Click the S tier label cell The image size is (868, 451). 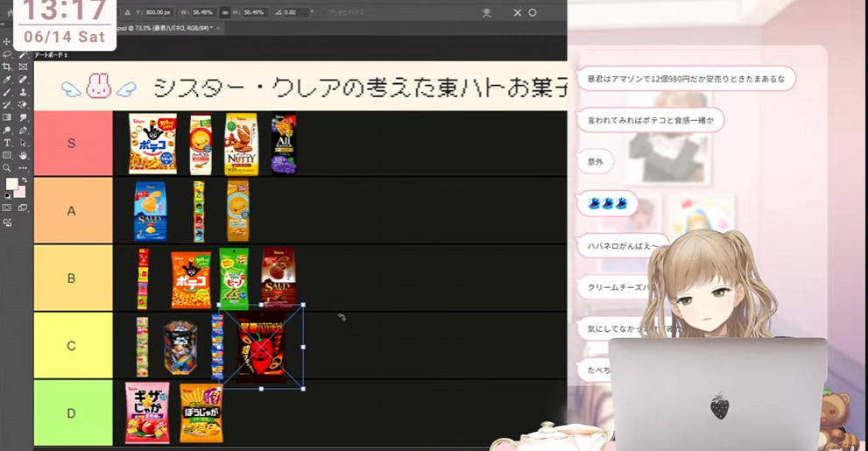click(x=73, y=144)
